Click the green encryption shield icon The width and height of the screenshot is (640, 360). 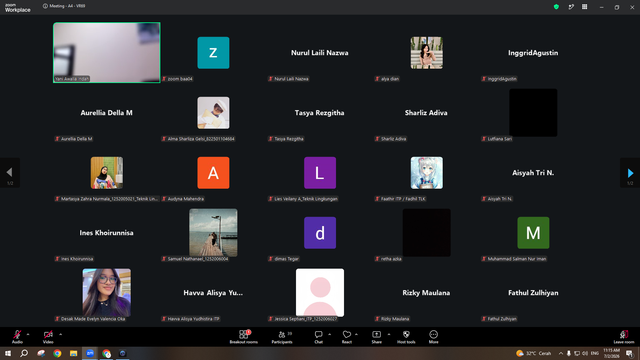point(556,7)
